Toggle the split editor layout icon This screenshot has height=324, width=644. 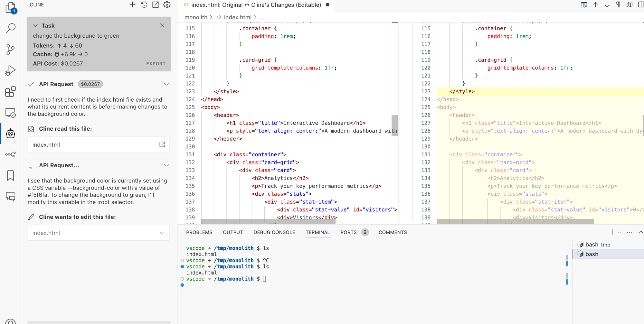click(640, 5)
